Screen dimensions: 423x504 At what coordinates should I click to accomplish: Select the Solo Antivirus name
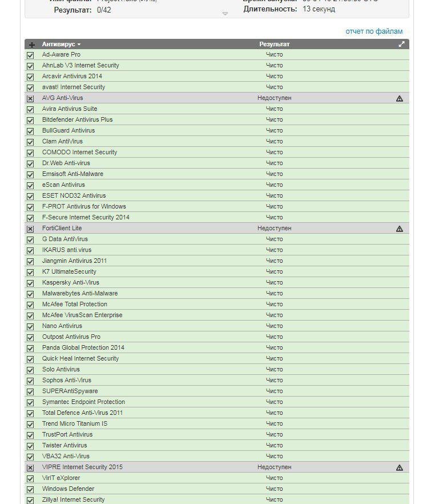click(61, 369)
